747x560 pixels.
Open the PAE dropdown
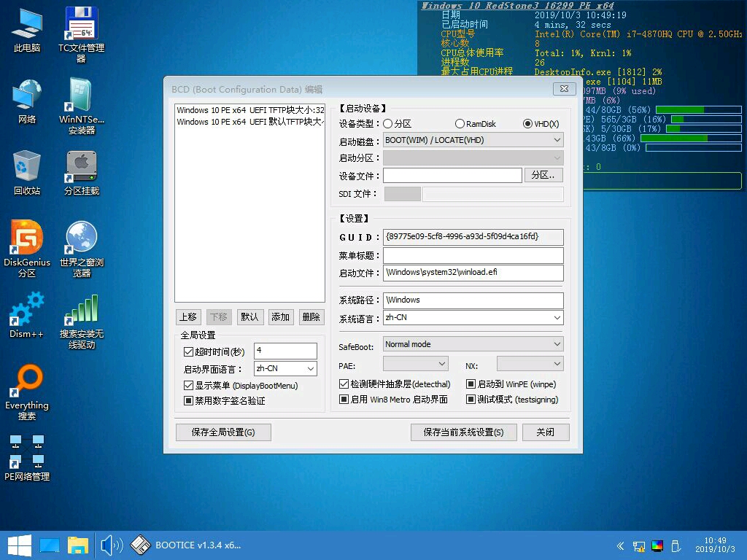click(x=415, y=365)
